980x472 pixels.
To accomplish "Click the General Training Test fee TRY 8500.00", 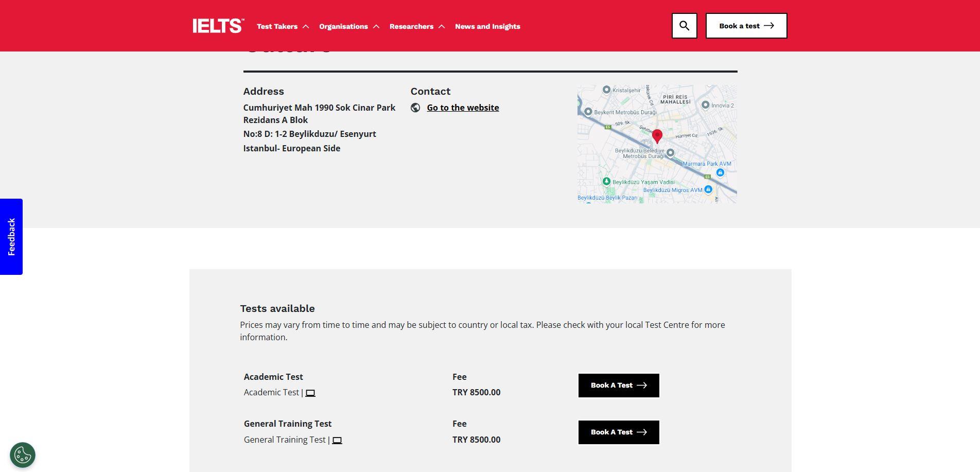I will tap(476, 440).
